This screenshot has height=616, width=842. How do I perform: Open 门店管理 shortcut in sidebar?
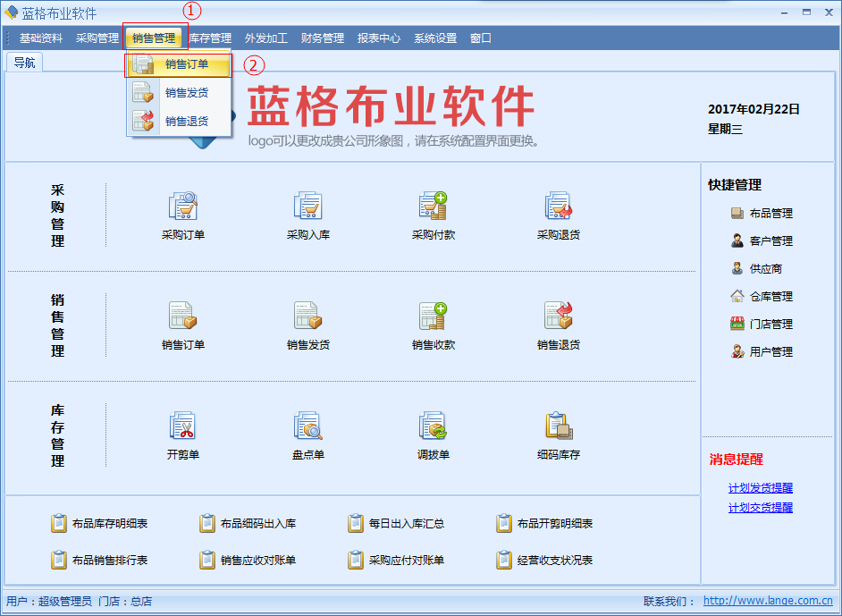pyautogui.click(x=770, y=325)
